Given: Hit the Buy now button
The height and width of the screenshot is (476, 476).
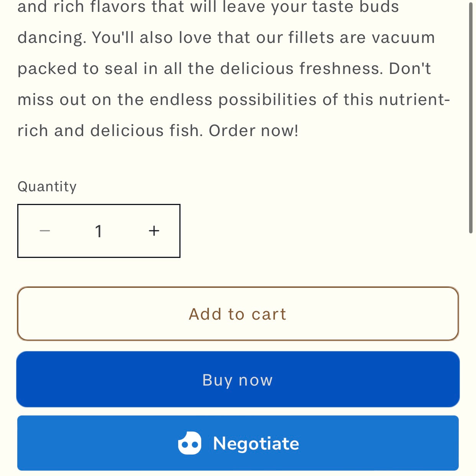Looking at the screenshot, I should point(238,379).
